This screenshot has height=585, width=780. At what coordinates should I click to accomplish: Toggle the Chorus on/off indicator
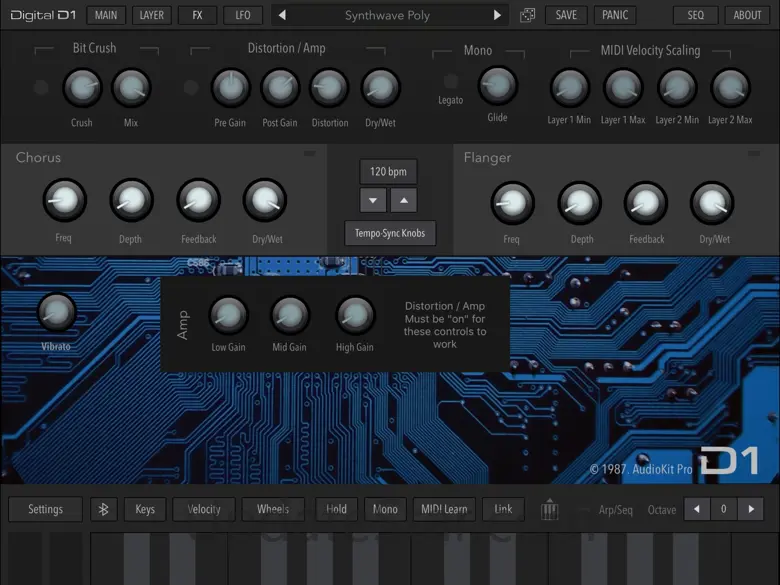point(309,154)
